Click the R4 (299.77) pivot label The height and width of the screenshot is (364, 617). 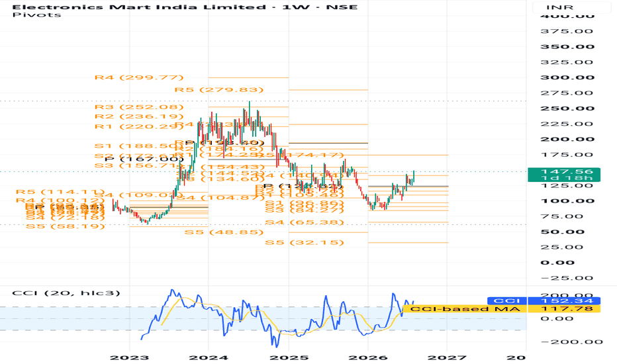point(139,77)
